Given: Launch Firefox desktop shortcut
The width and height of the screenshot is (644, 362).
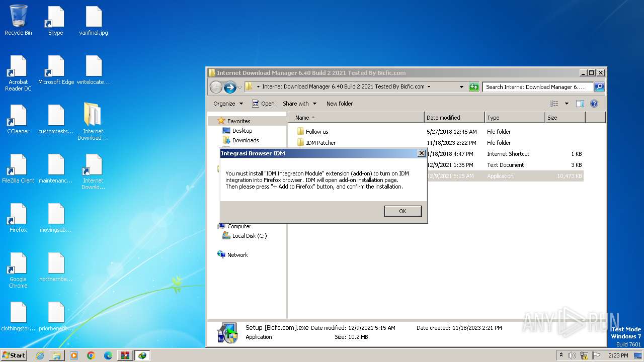Looking at the screenshot, I should pyautogui.click(x=18, y=218).
